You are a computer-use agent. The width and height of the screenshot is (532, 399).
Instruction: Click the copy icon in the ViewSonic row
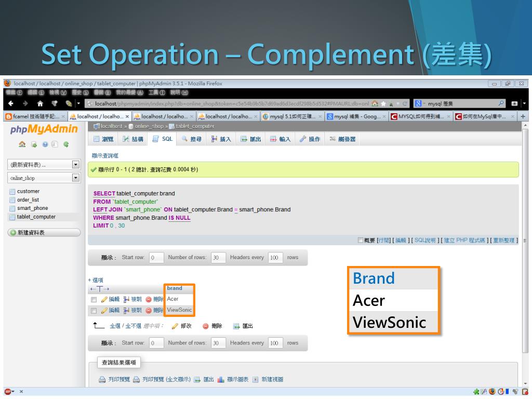click(x=126, y=311)
